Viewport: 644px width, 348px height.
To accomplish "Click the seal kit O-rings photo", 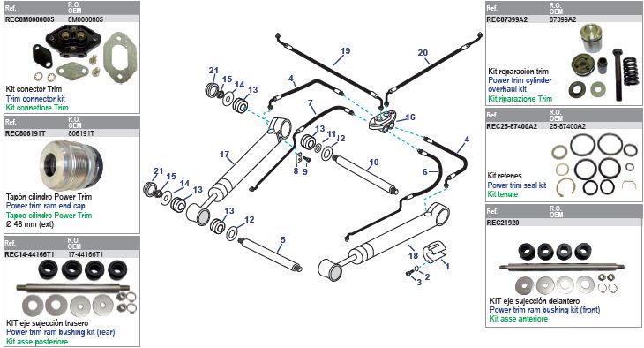I will pyautogui.click(x=595, y=164).
